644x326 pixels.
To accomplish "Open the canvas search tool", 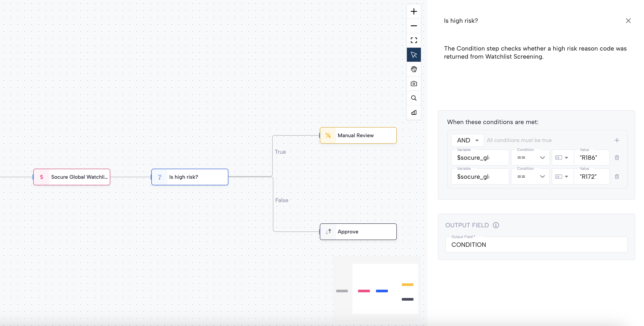I will pos(414,98).
